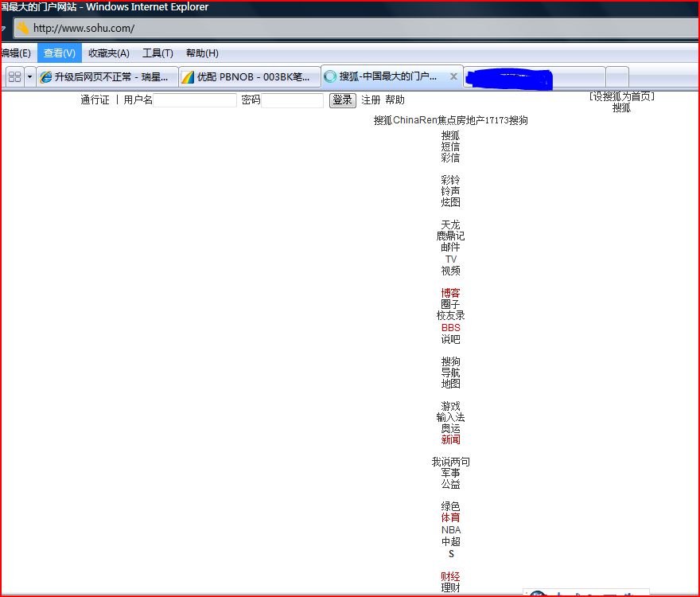Switch to the 升级后网页不正常 tab

tap(107, 77)
